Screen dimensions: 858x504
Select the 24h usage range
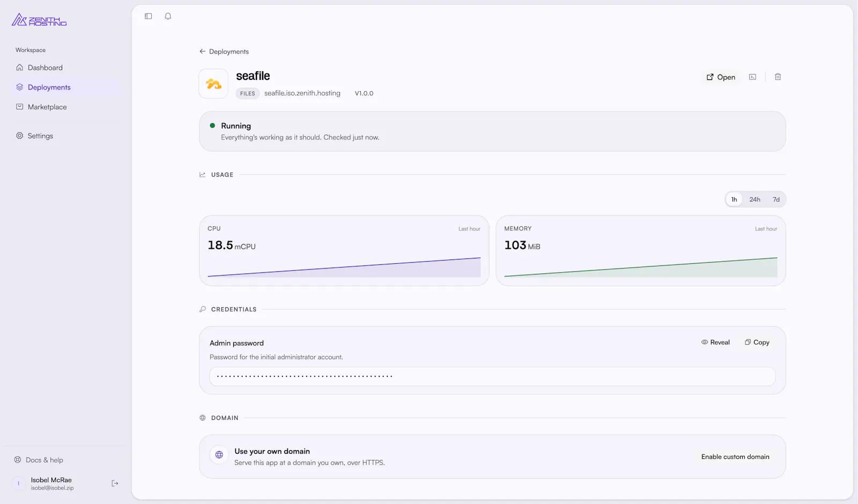[755, 199]
